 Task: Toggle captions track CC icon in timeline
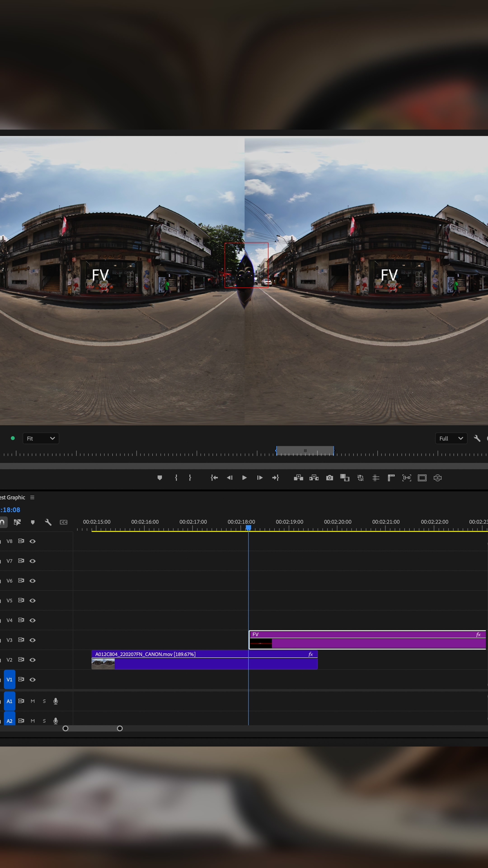(64, 522)
